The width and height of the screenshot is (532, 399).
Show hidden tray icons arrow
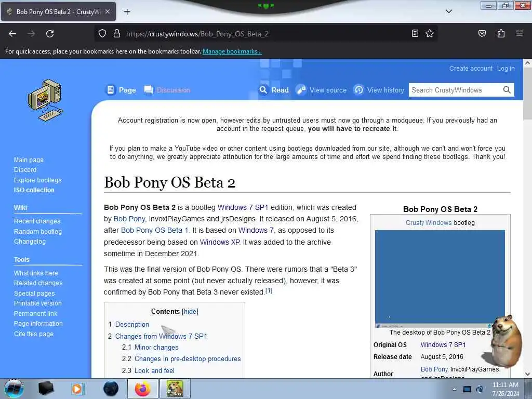pyautogui.click(x=454, y=390)
